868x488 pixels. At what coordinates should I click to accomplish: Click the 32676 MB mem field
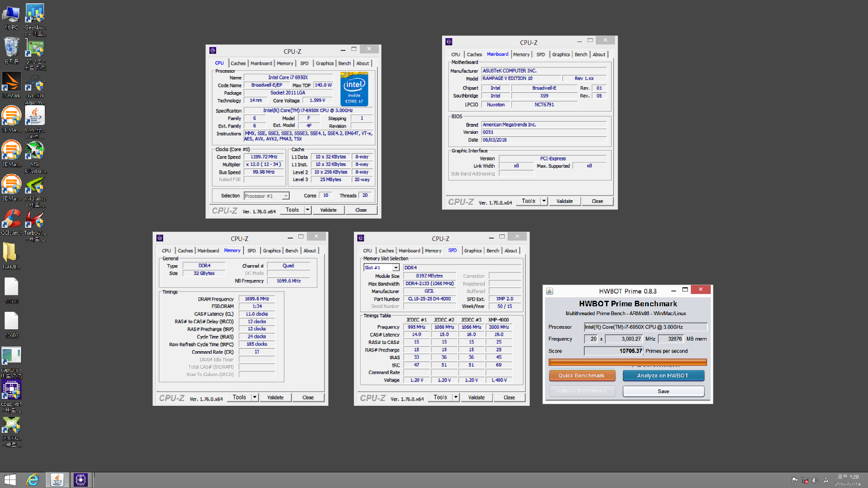[670, 339]
